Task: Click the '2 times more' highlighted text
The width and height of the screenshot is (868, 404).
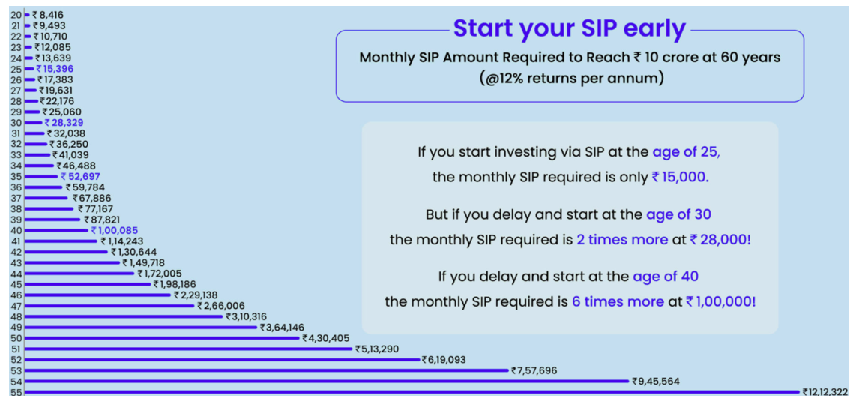Action: pos(622,240)
